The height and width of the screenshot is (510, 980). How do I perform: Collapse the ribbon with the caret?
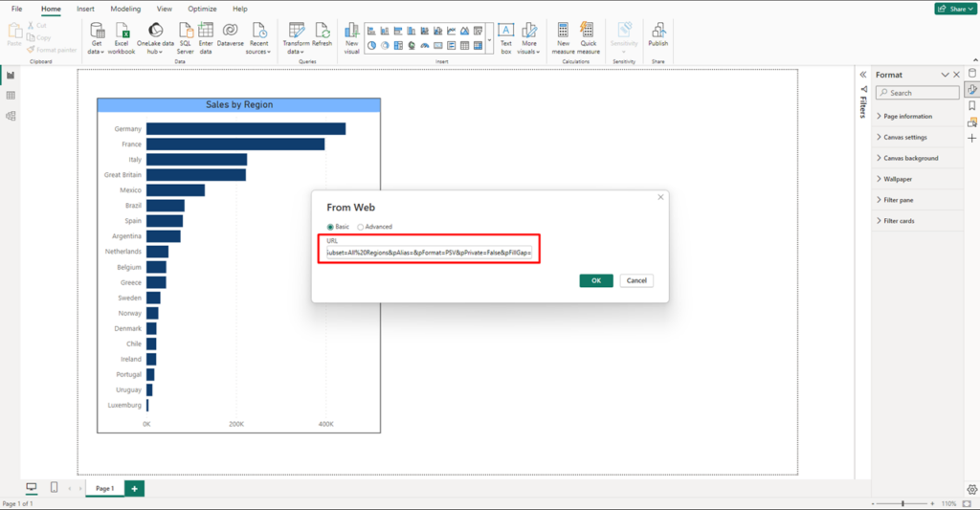pos(975,60)
